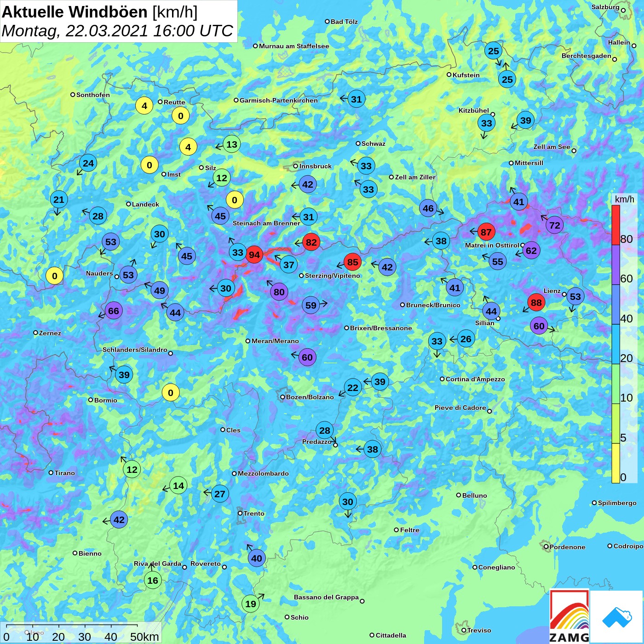Select the Sonthofen city label

93,95
